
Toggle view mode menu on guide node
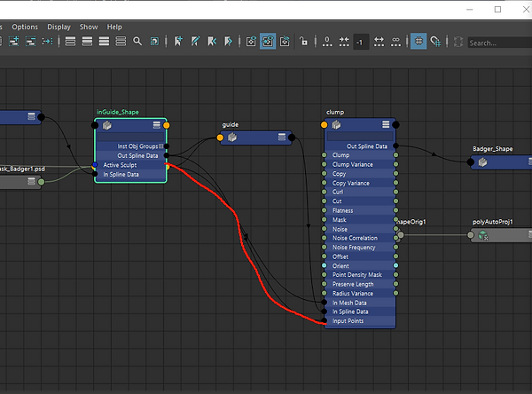(x=282, y=137)
